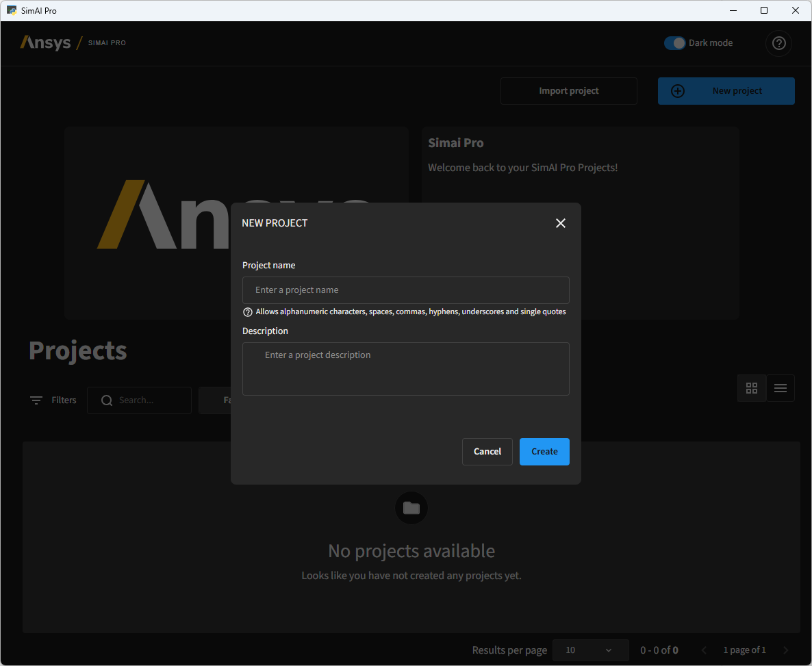Image resolution: width=812 pixels, height=666 pixels.
Task: Click the New project button
Action: [x=726, y=91]
